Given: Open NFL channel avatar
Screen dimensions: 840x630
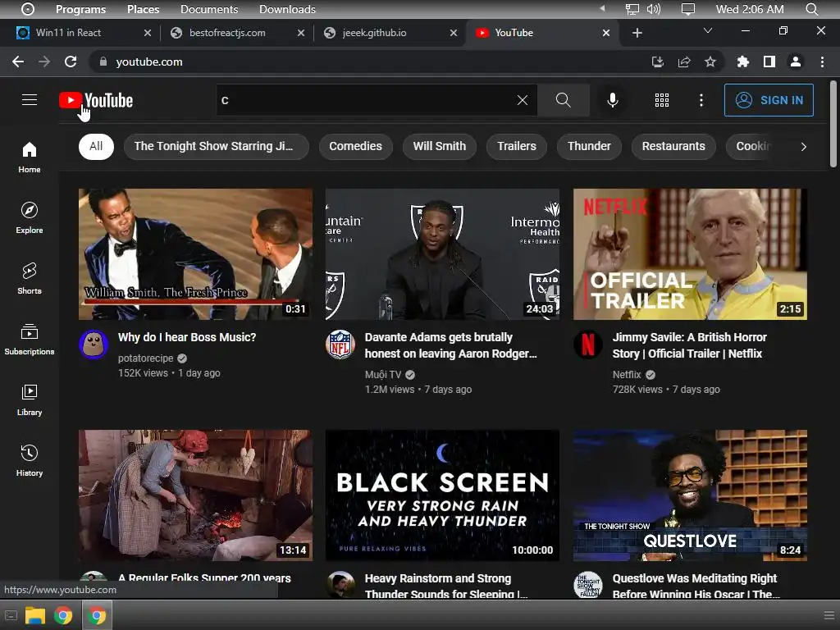Looking at the screenshot, I should (340, 345).
